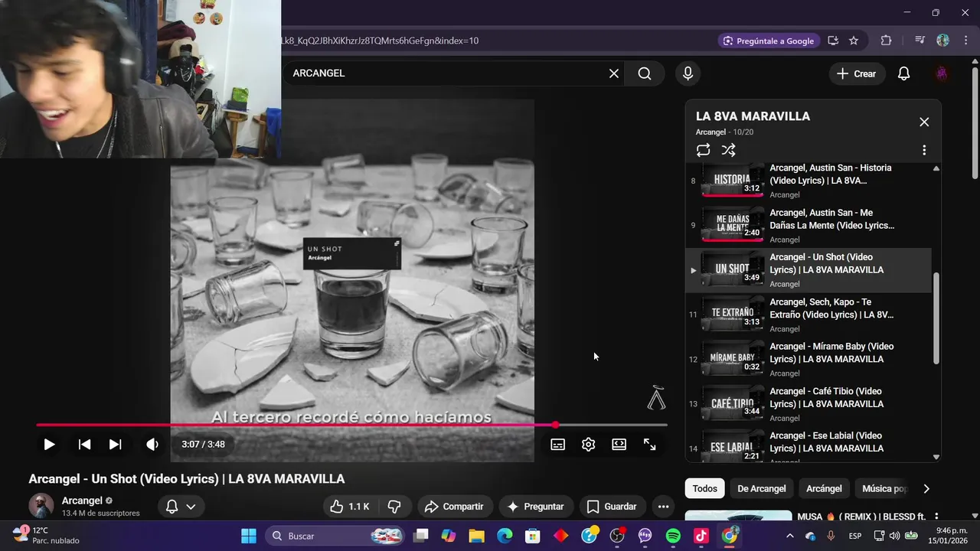The height and width of the screenshot is (551, 980).
Task: Open playlist options three-dot menu
Action: point(924,150)
